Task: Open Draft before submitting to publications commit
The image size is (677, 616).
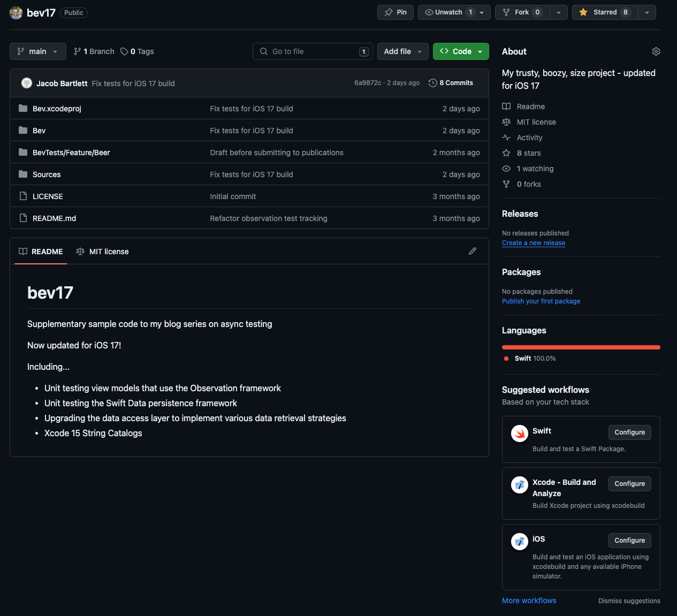Action: pos(277,153)
